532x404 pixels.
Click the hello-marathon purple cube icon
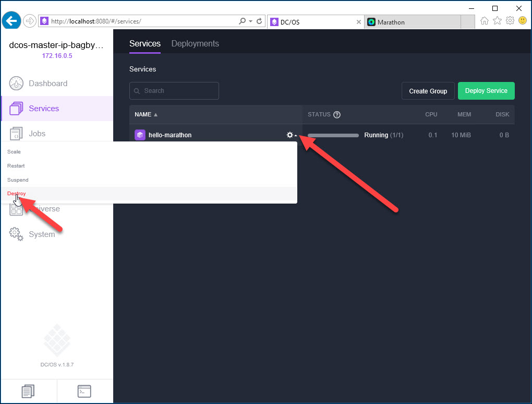140,135
